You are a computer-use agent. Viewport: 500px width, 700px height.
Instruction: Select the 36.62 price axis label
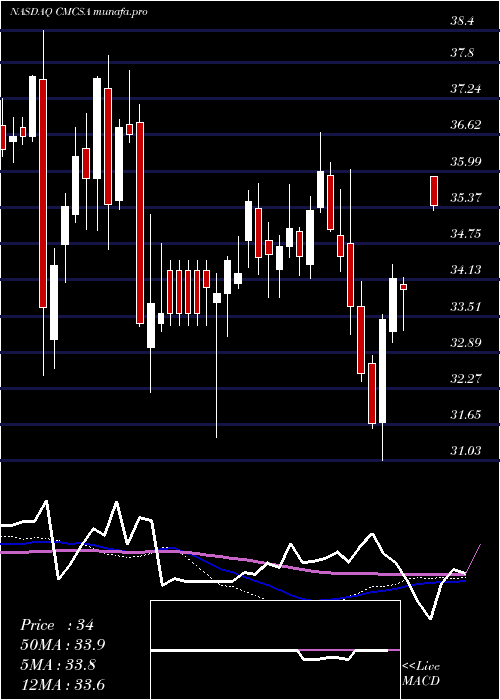(465, 125)
